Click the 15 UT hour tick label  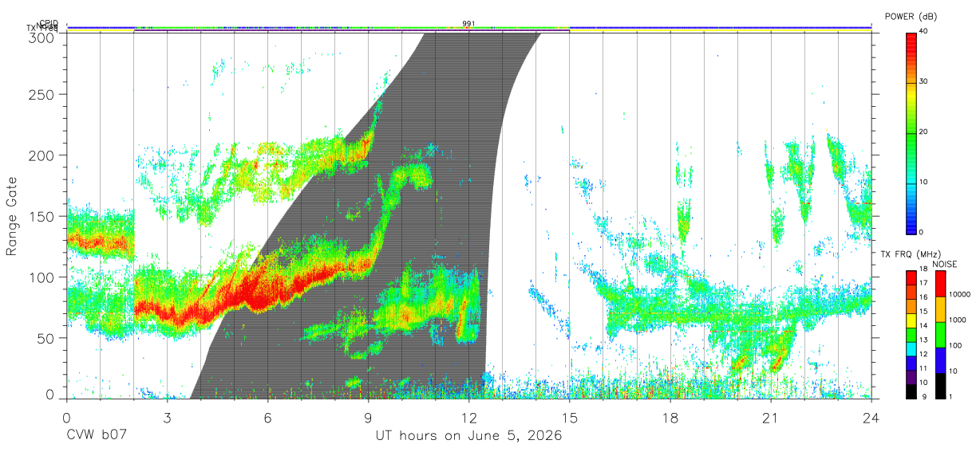(569, 417)
